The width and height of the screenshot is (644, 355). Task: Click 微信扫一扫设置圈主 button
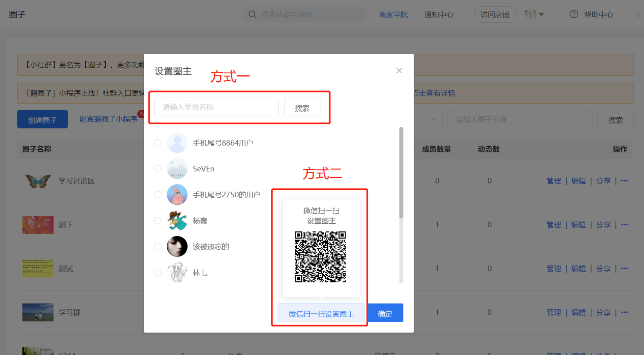(x=321, y=313)
